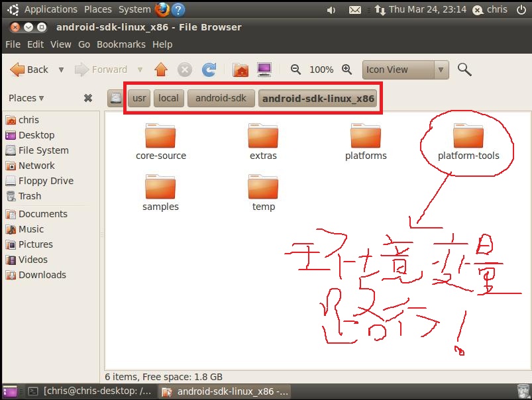Open Desktop in Places sidebar
Viewport: 532px width, 400px height.
pyautogui.click(x=30, y=135)
